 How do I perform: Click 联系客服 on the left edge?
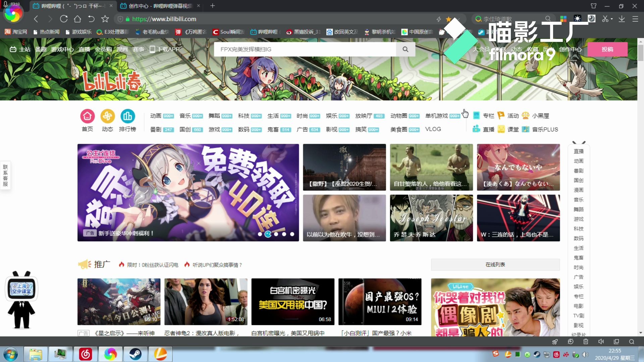click(x=5, y=175)
